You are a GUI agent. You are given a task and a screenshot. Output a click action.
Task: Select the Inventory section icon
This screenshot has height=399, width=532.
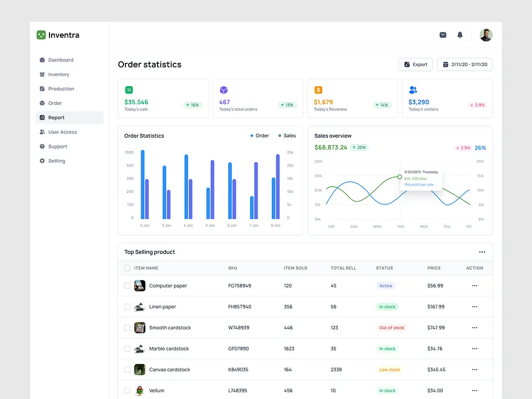[43, 74]
